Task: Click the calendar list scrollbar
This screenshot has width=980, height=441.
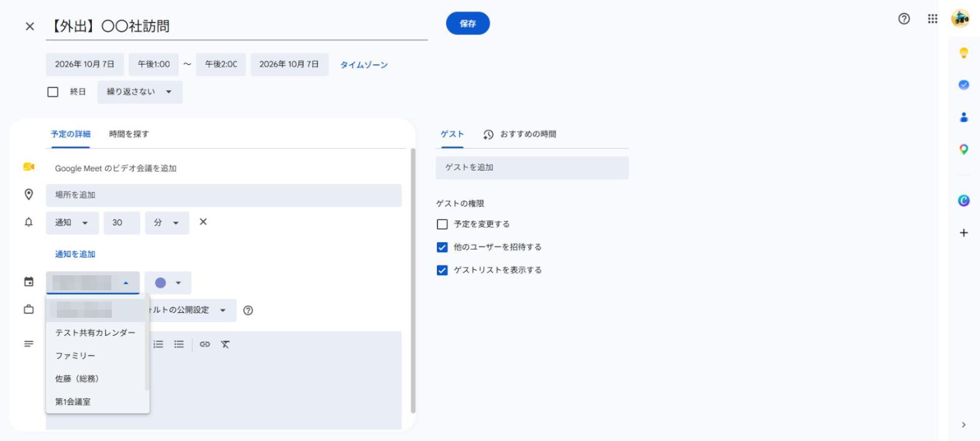Action: (x=147, y=343)
